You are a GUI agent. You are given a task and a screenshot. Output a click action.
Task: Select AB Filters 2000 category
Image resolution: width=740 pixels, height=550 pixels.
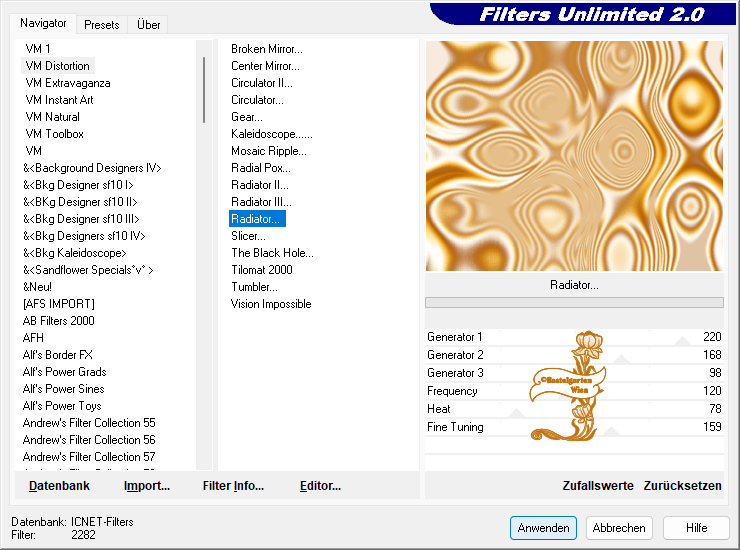pos(59,321)
